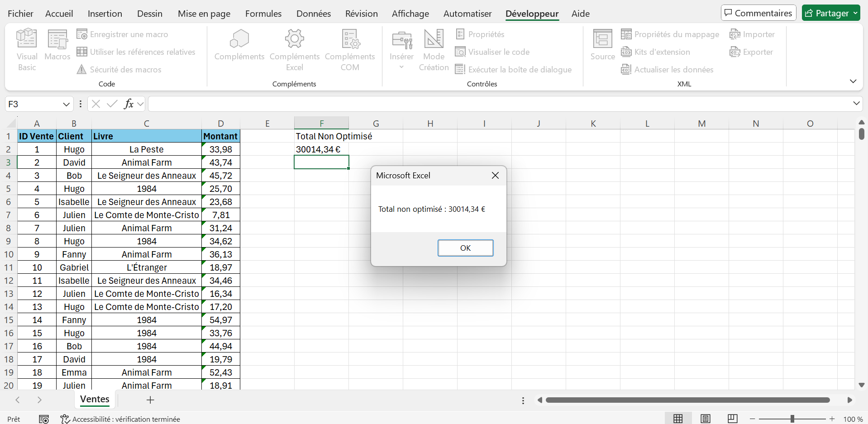Open the Compléments add-ins button
The width and height of the screenshot is (868, 424).
pyautogui.click(x=239, y=45)
